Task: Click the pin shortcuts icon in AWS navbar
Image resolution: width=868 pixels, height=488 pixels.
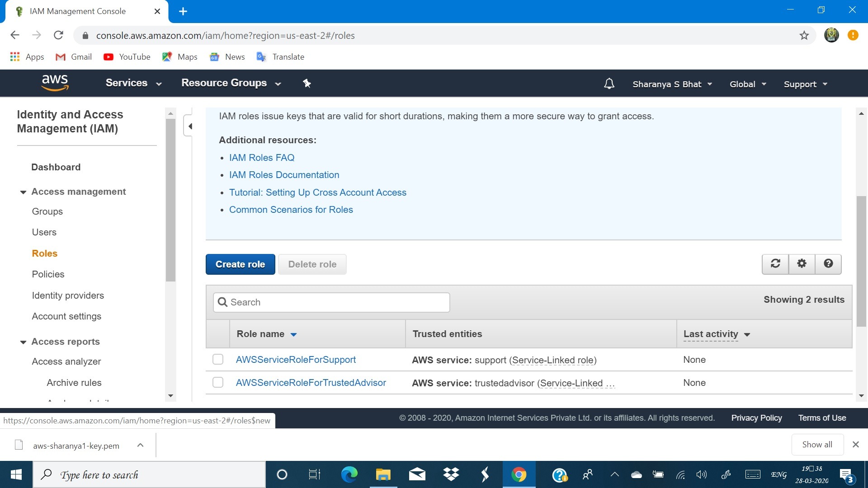Action: [x=307, y=83]
